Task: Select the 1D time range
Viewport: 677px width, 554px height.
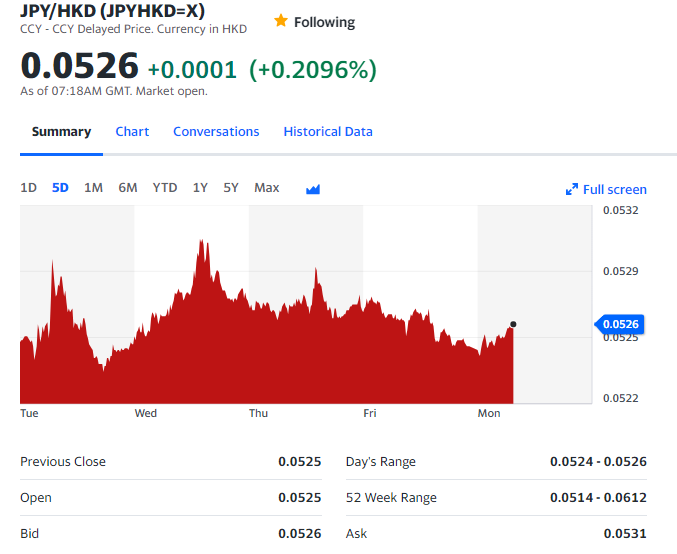Action: [x=29, y=188]
